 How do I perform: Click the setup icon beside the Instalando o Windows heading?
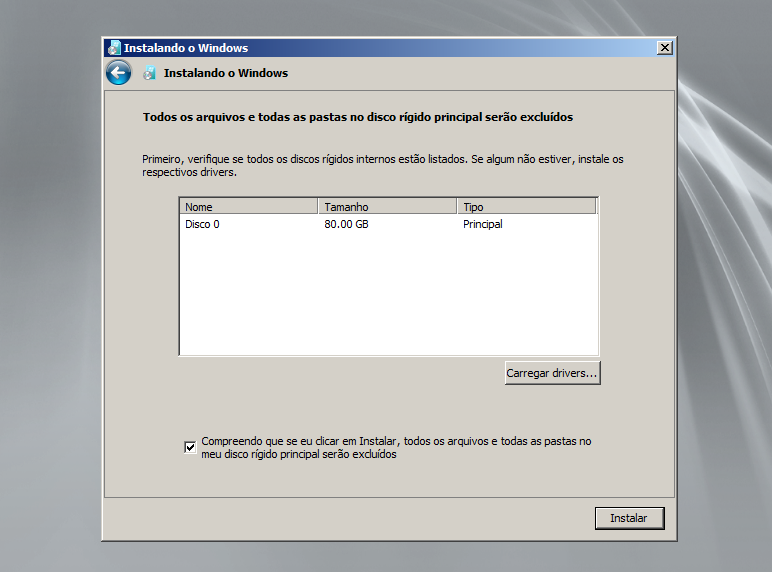coord(149,73)
